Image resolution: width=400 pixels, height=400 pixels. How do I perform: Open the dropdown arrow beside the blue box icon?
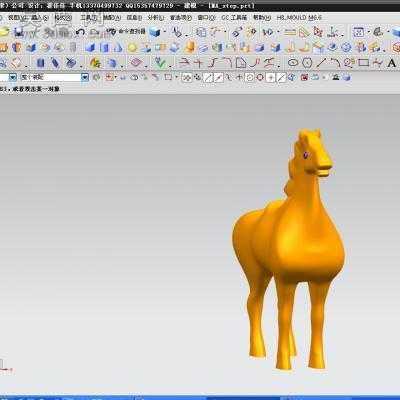[165, 32]
